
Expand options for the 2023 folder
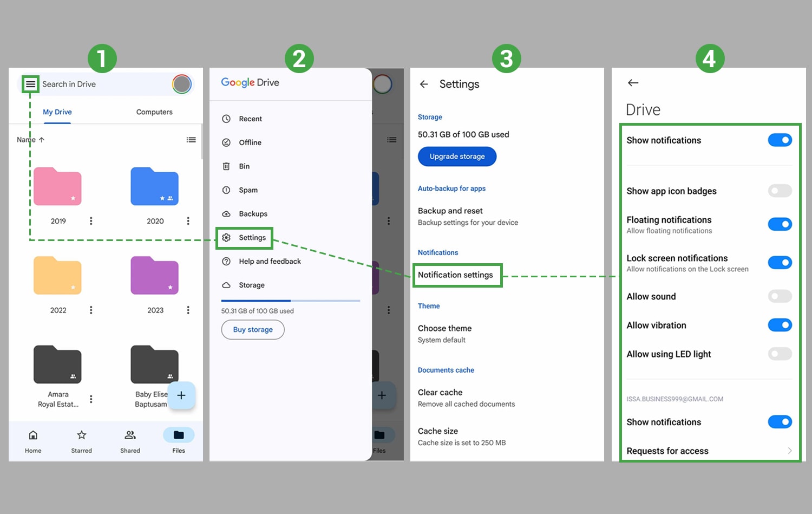pos(188,310)
